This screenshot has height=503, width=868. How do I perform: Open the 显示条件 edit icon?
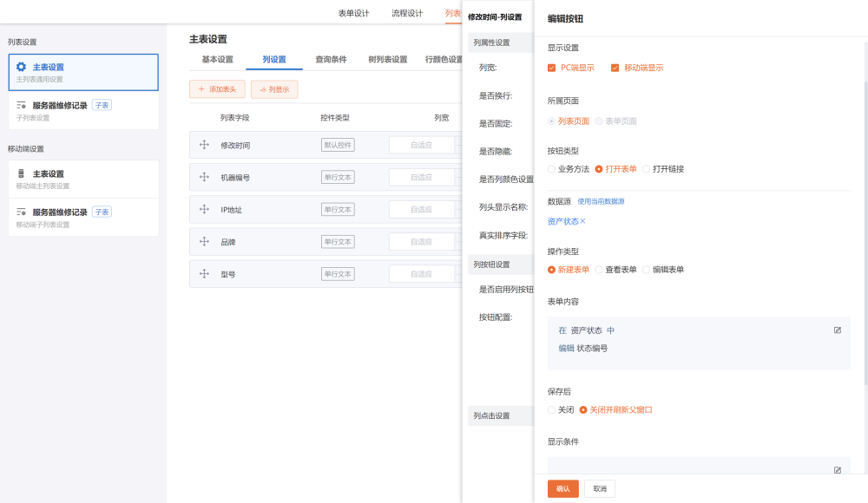click(x=837, y=470)
